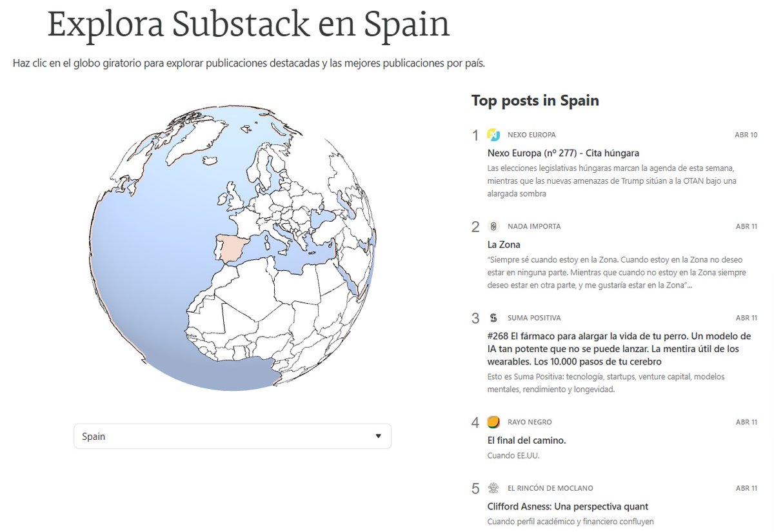Open the Spain country dropdown
Viewport: 774px width, 532px height.
click(x=232, y=436)
